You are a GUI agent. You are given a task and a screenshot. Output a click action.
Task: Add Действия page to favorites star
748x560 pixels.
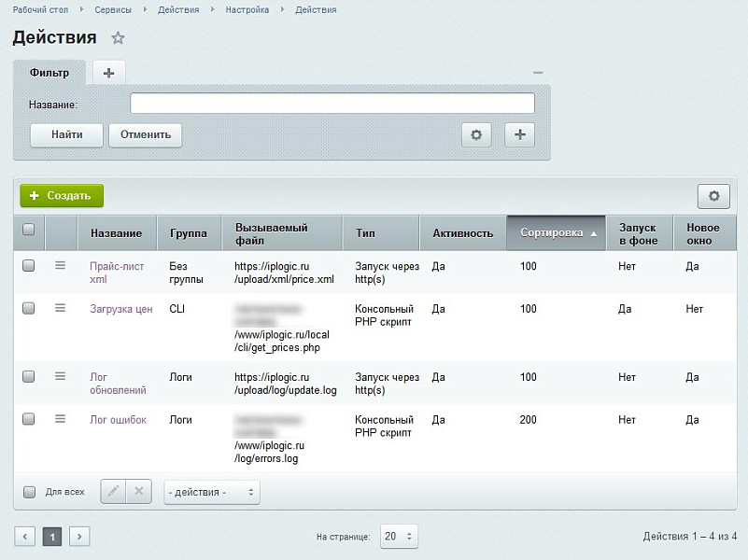(x=118, y=38)
